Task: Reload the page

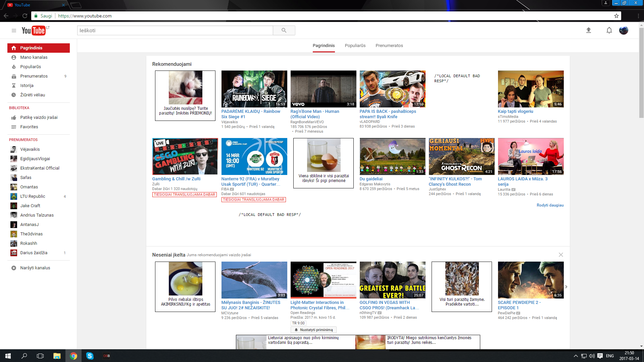Action: click(25, 16)
